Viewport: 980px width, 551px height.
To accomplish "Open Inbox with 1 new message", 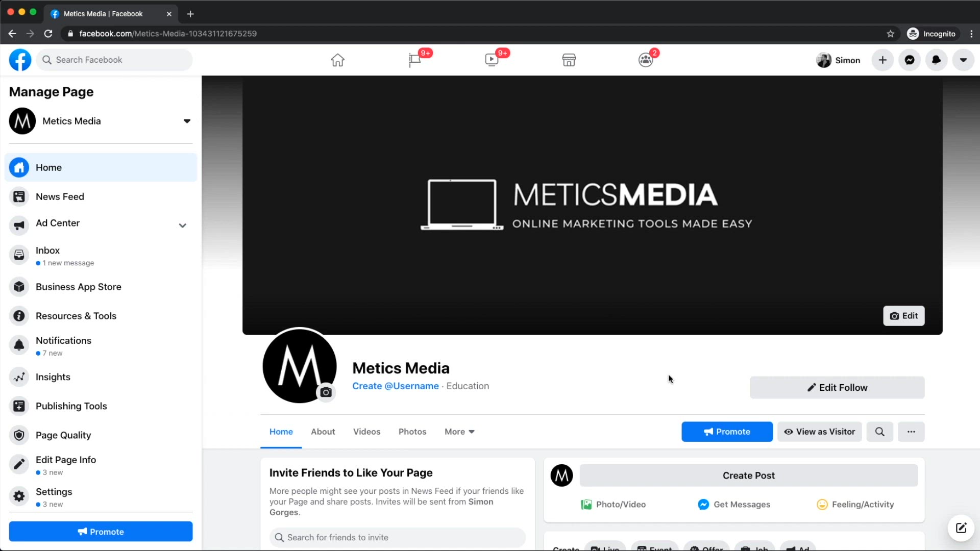I will [x=101, y=256].
